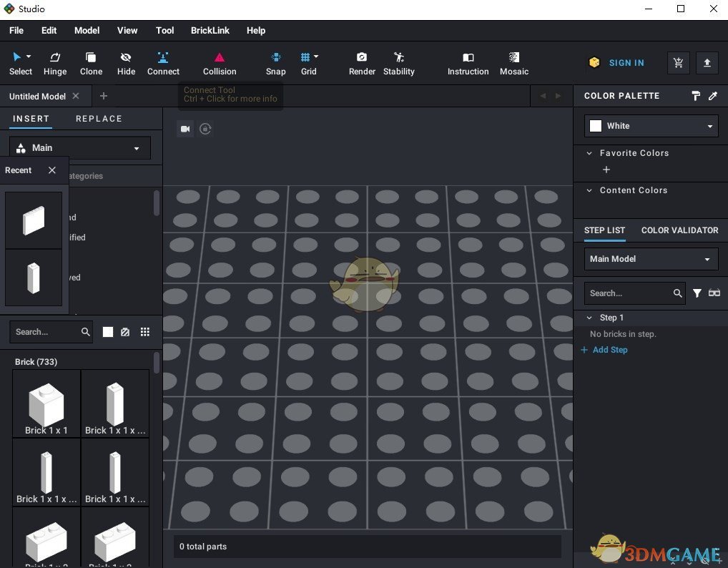Toggle the Hide tool

126,63
